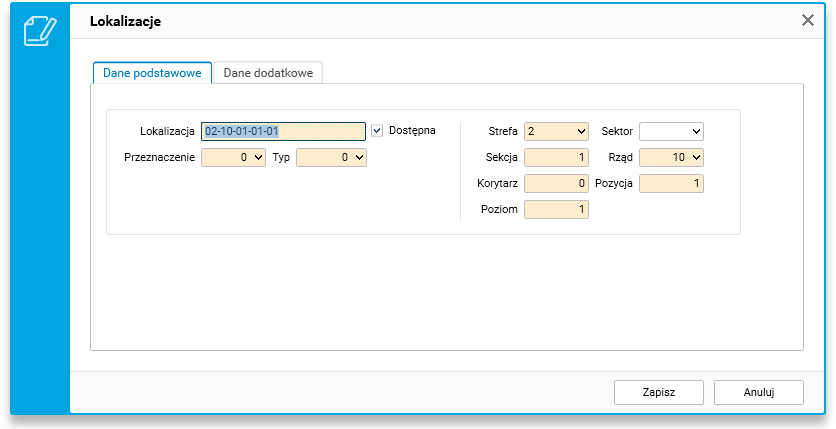Select the Dane podstawowe tab
The height and width of the screenshot is (429, 836).
click(x=152, y=73)
